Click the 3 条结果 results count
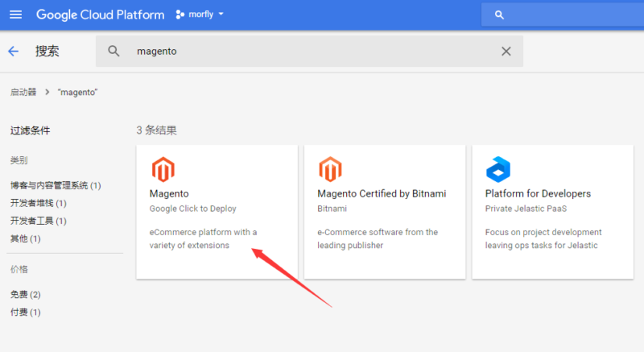 coord(156,130)
